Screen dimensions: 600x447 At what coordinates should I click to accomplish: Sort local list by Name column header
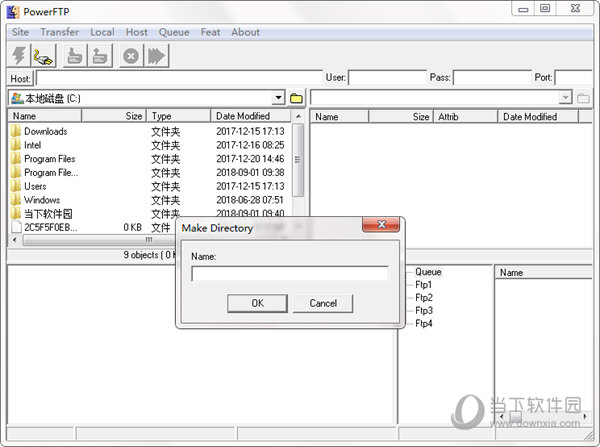[x=45, y=116]
